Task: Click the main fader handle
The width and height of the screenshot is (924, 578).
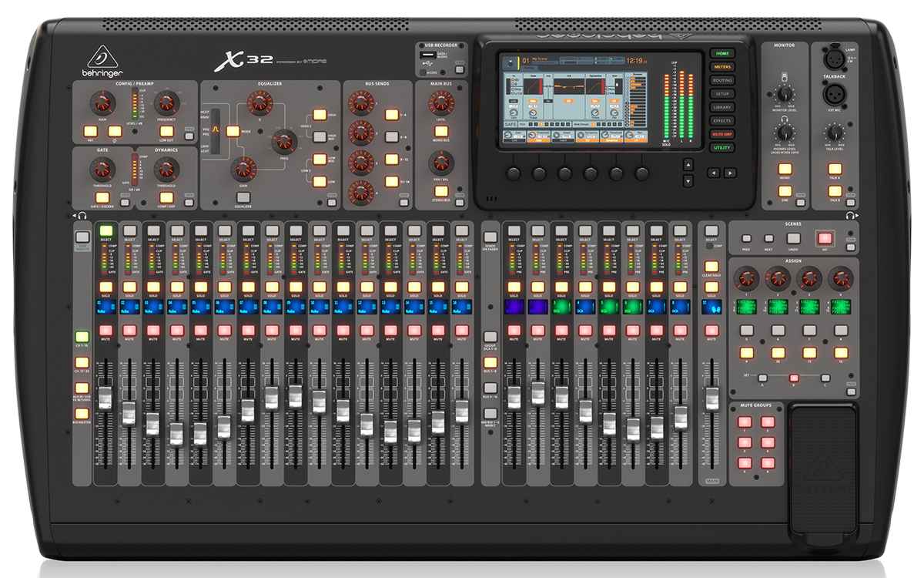Action: tap(711, 401)
